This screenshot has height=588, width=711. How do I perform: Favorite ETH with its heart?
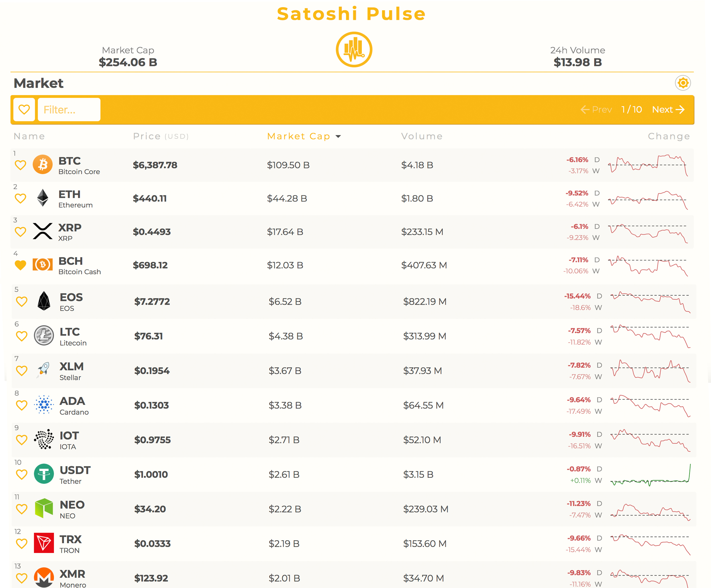(x=21, y=199)
